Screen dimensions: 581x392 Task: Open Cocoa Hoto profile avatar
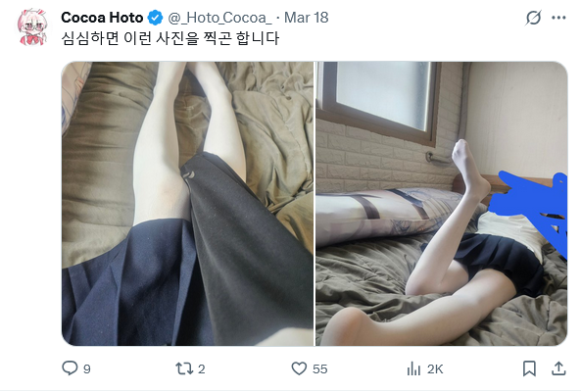[x=32, y=27]
